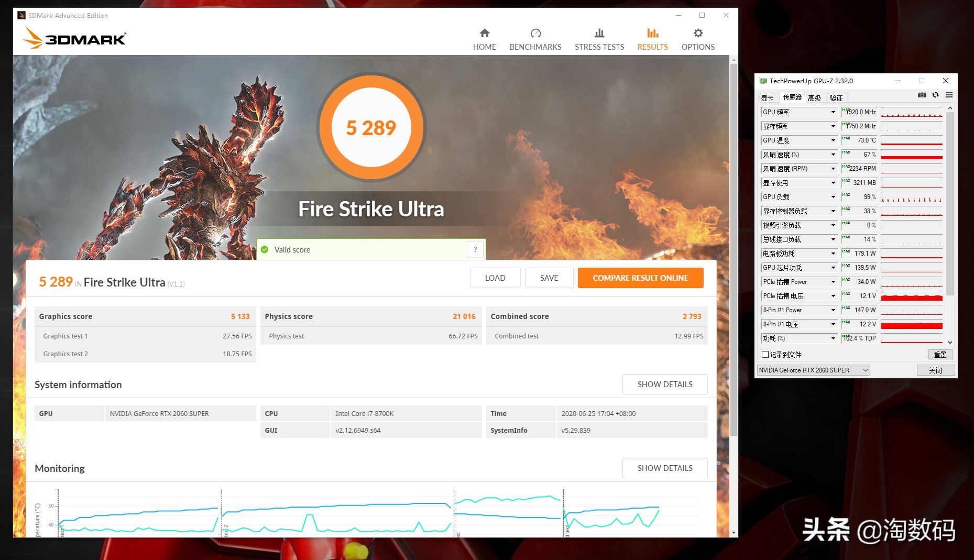Open the 验证 tab in GPU-Z

point(837,98)
